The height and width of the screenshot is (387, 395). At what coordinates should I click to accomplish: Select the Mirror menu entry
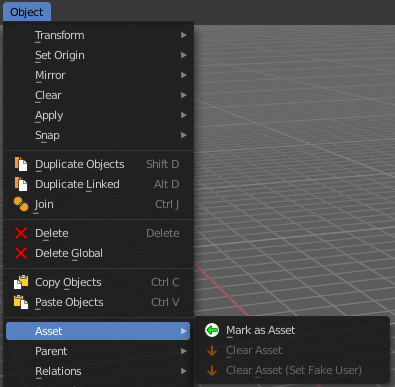tap(98, 75)
